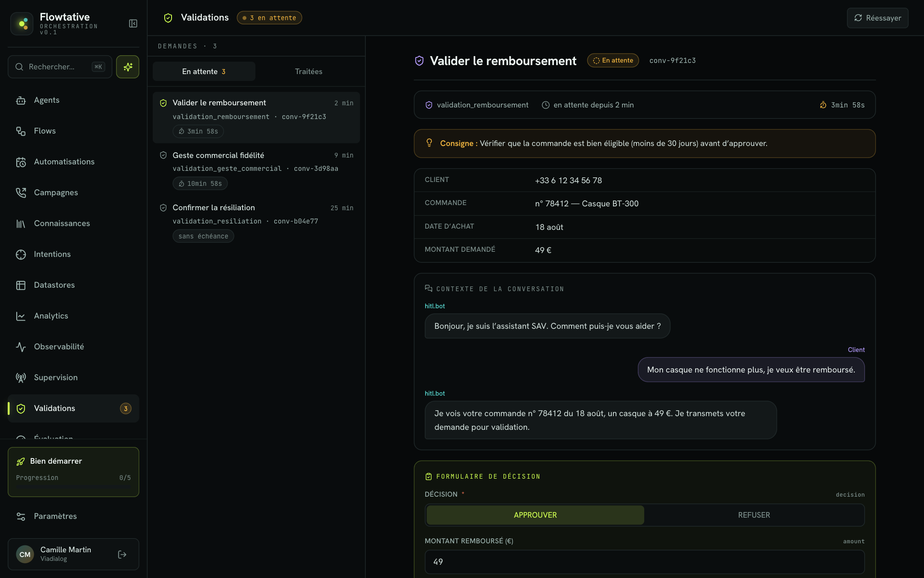This screenshot has height=578, width=924.
Task: Collapse the sidebar panel icon
Action: [x=133, y=24]
